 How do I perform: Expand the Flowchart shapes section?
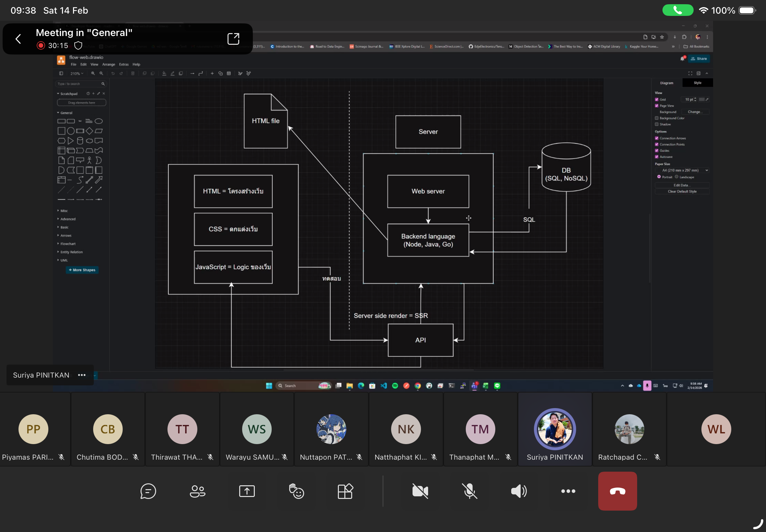coord(68,244)
